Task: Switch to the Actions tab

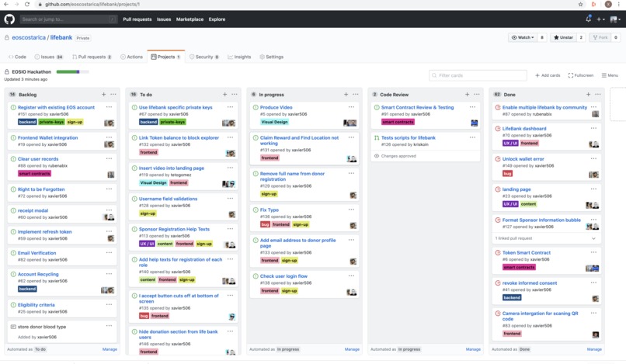Action: 132,57
